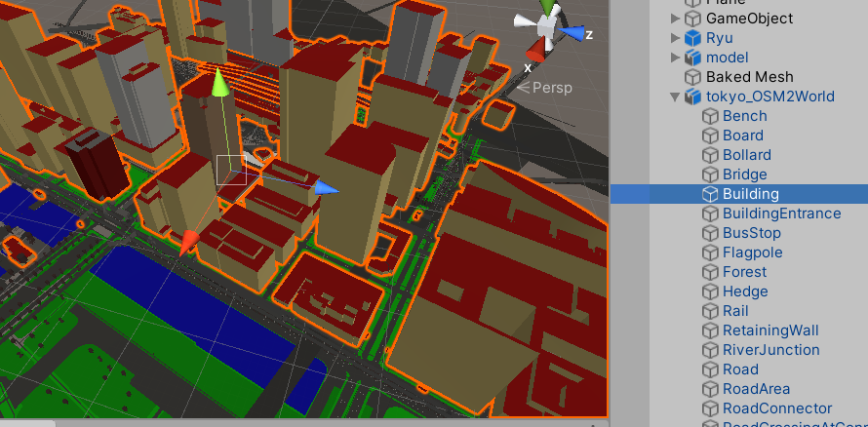Click the Building cube icon
The width and height of the screenshot is (868, 427).
click(x=710, y=194)
